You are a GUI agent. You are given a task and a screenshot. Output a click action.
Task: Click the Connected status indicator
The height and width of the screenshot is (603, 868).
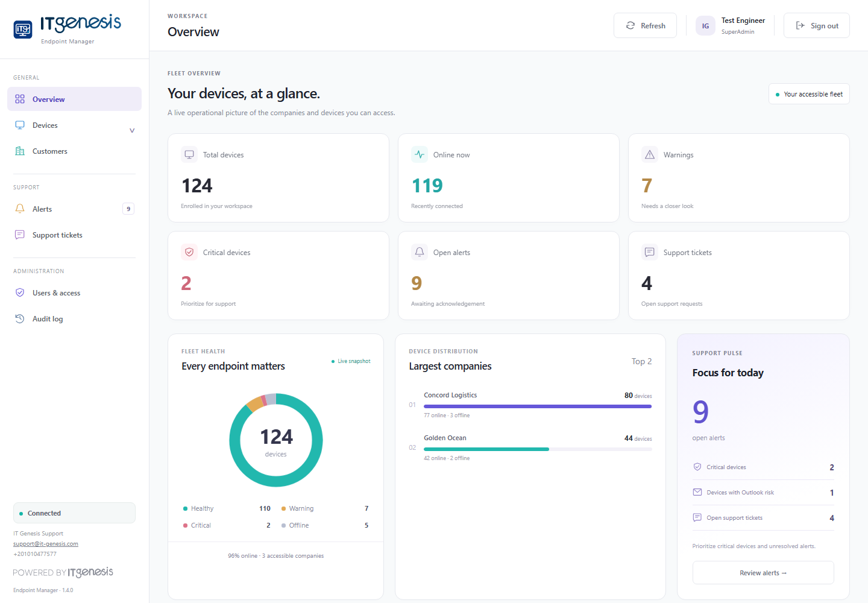tap(74, 513)
